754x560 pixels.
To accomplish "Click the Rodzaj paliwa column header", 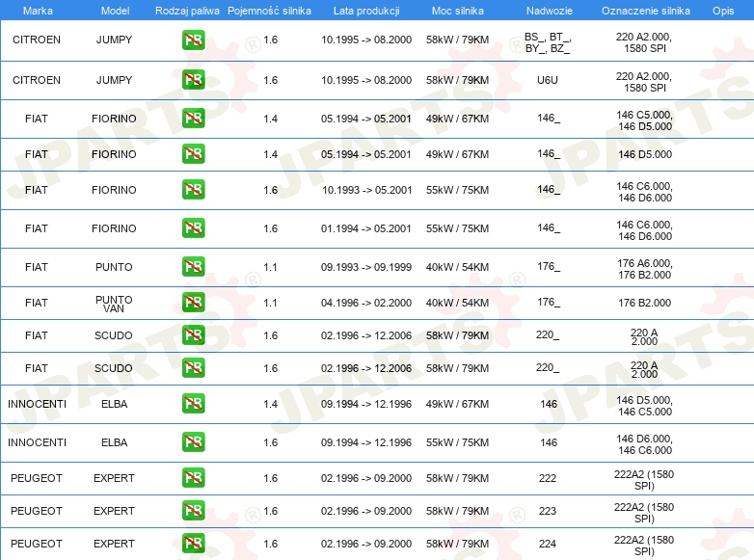I will (187, 11).
